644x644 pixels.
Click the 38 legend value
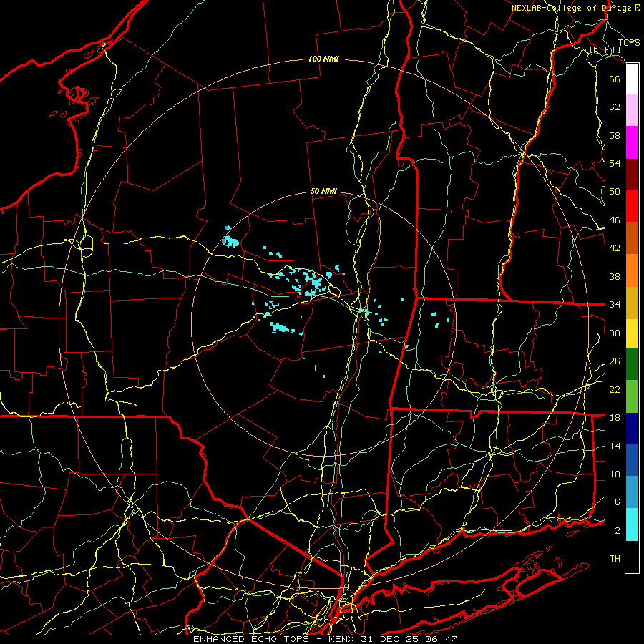click(615, 276)
